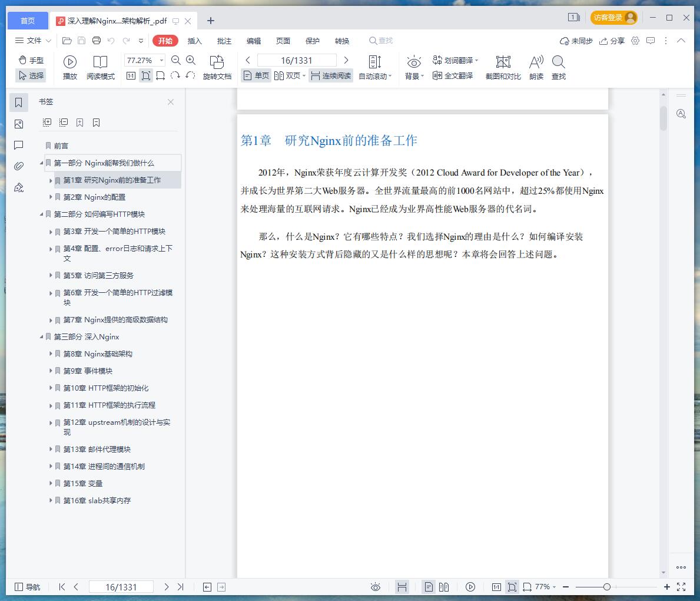This screenshot has height=601, width=700.
Task: Open the file folder icon in toolbar
Action: point(67,41)
